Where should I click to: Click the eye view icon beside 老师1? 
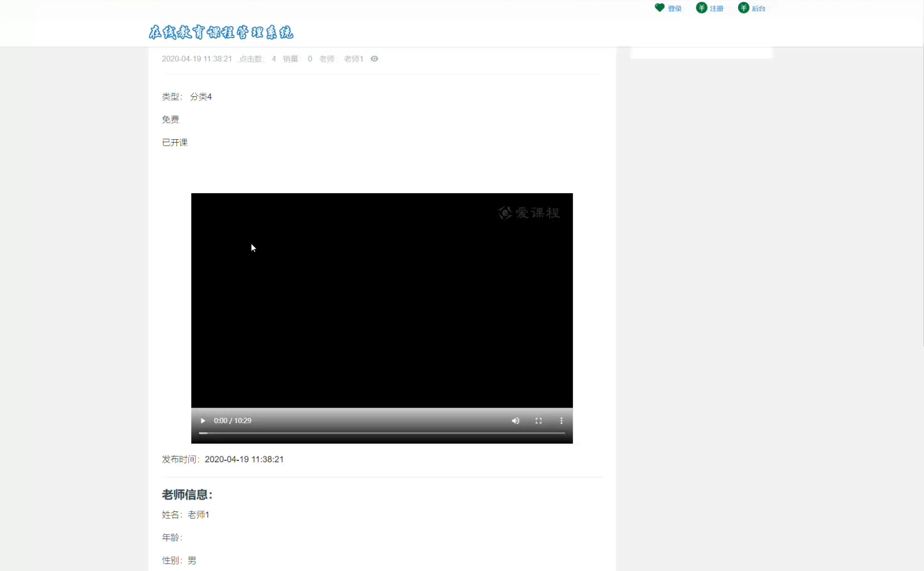(x=374, y=59)
